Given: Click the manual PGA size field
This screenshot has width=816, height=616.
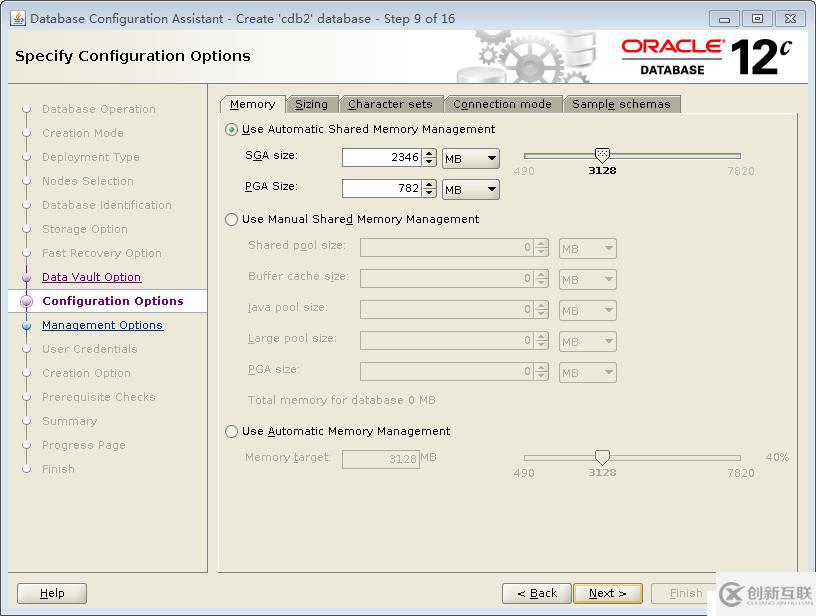Looking at the screenshot, I should pos(447,371).
